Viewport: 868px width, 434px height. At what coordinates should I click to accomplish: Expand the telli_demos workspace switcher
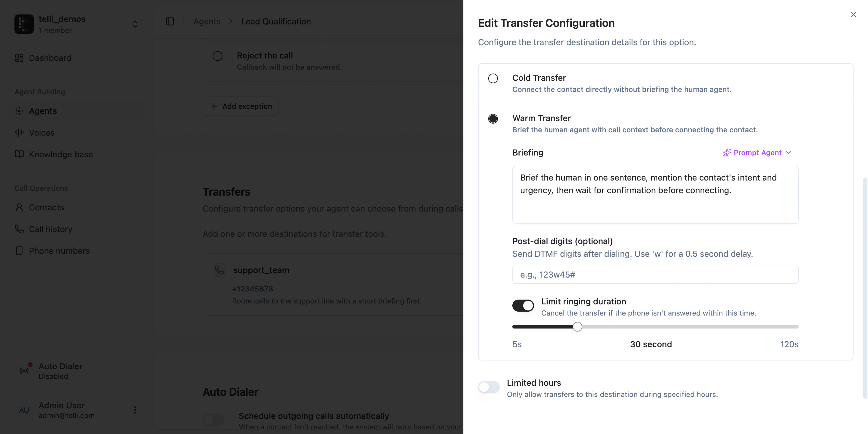135,24
